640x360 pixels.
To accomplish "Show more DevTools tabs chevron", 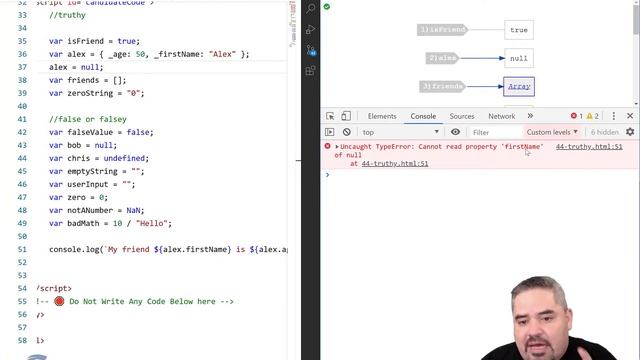I will tap(530, 116).
